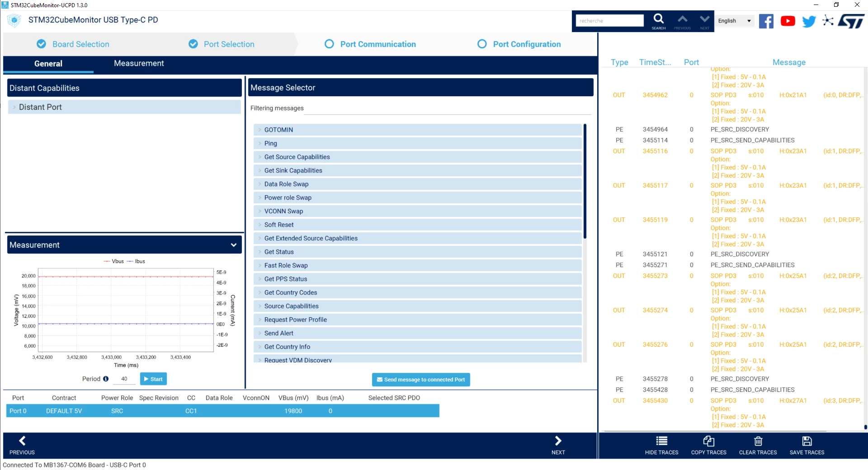Screen dimensions: 868x470
Task: Open the Facebook page icon
Action: pyautogui.click(x=766, y=21)
